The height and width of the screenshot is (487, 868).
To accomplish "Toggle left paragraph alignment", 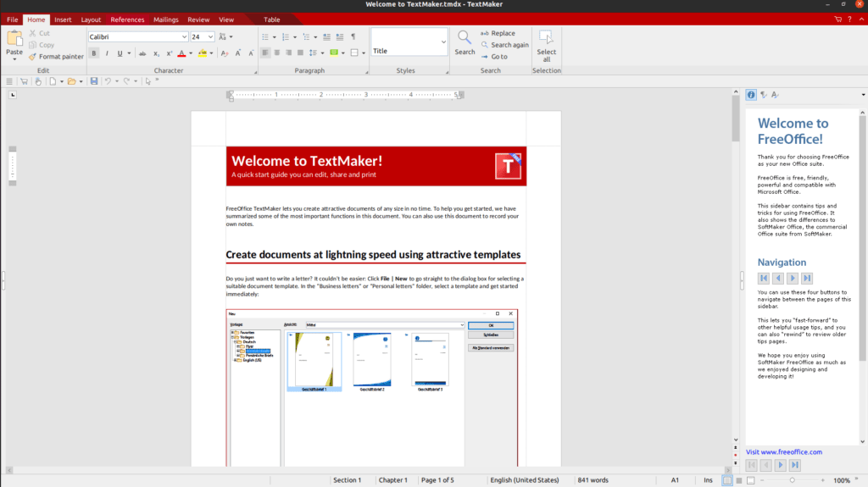I will click(x=265, y=53).
